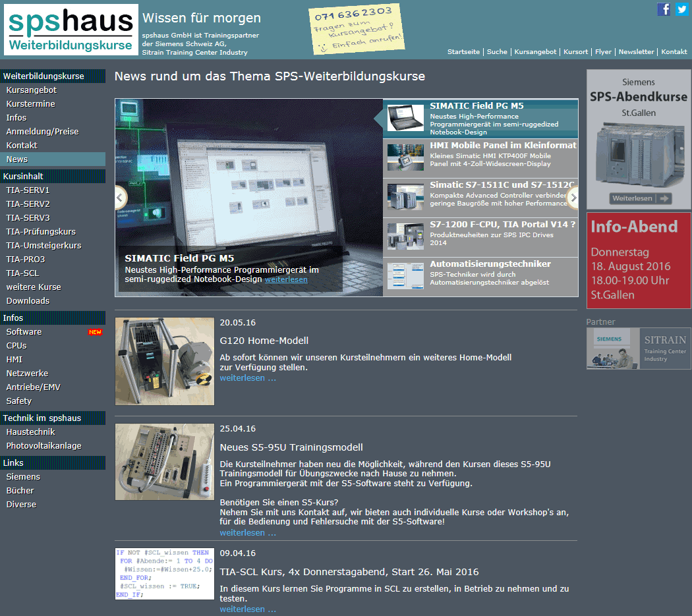The image size is (692, 616).
Task: Open Kursort in top navigation
Action: pos(575,51)
